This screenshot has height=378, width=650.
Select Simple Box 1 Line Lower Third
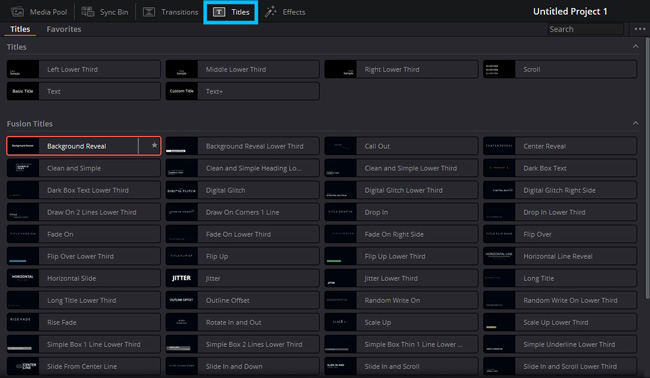(84, 344)
